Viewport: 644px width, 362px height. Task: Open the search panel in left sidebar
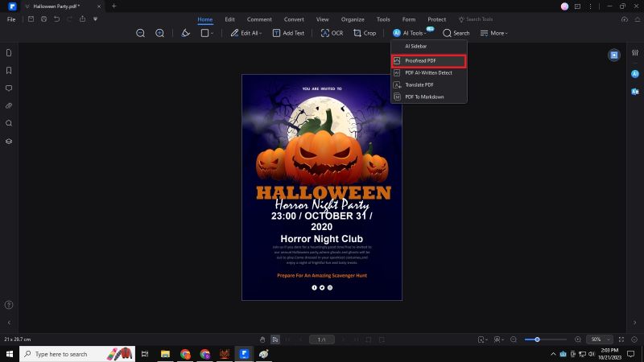pyautogui.click(x=9, y=123)
